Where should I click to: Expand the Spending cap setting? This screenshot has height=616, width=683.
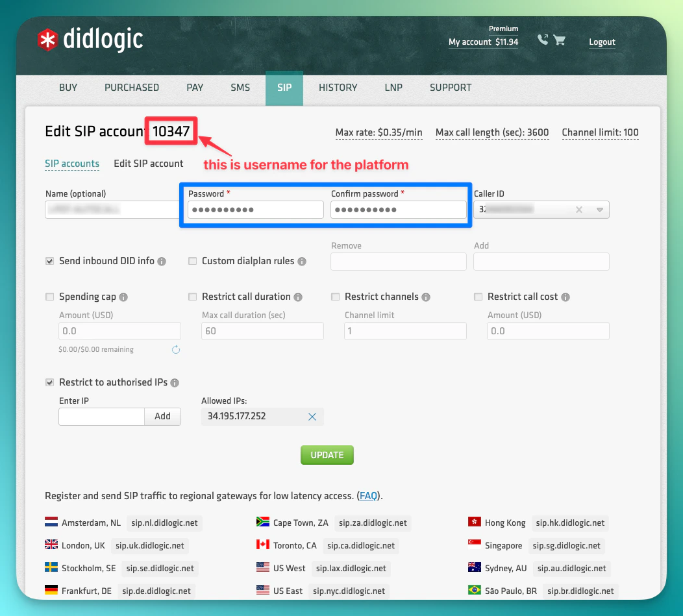(49, 297)
